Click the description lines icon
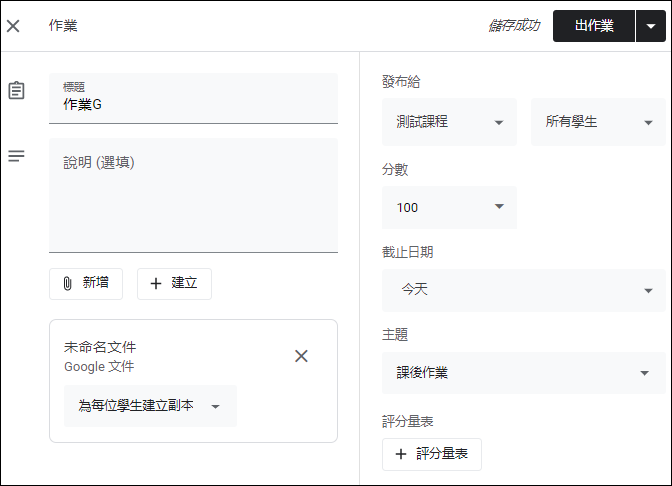The height and width of the screenshot is (486, 672). (x=16, y=156)
